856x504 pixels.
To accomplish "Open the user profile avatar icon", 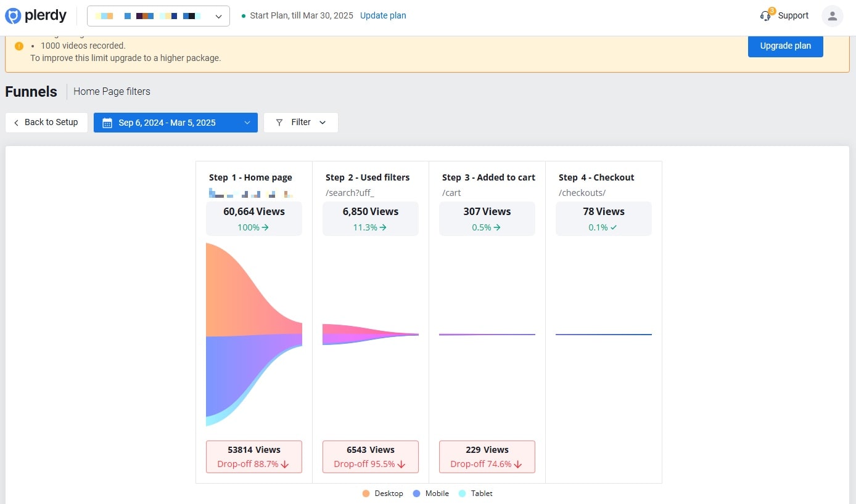I will [832, 16].
